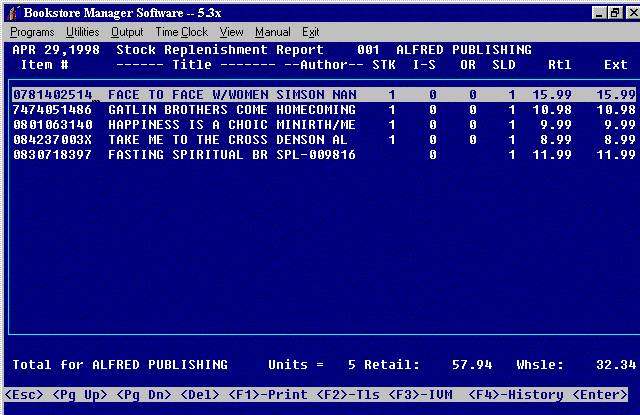
Task: Click the Stock Replenishment Report heading
Action: [220, 50]
